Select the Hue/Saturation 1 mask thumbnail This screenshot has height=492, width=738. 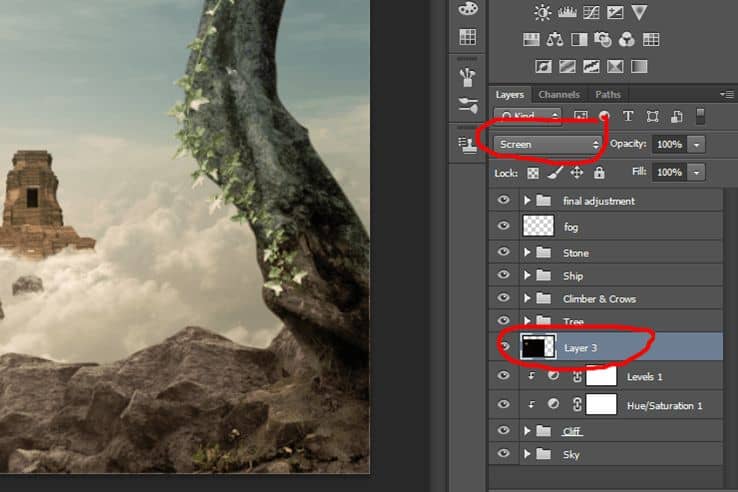(601, 404)
